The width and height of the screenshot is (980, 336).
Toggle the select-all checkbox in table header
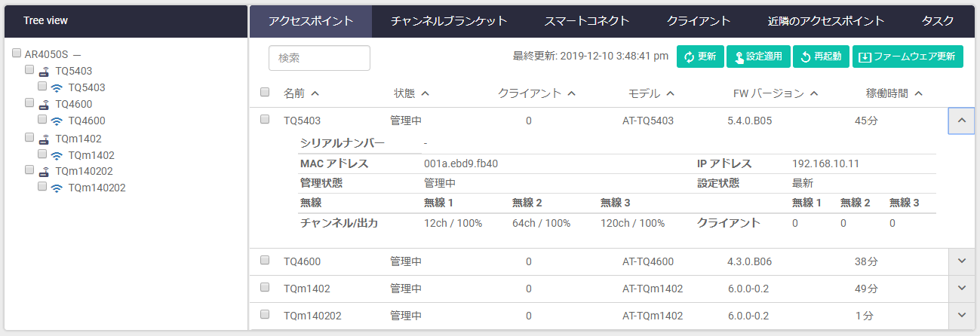click(x=265, y=92)
